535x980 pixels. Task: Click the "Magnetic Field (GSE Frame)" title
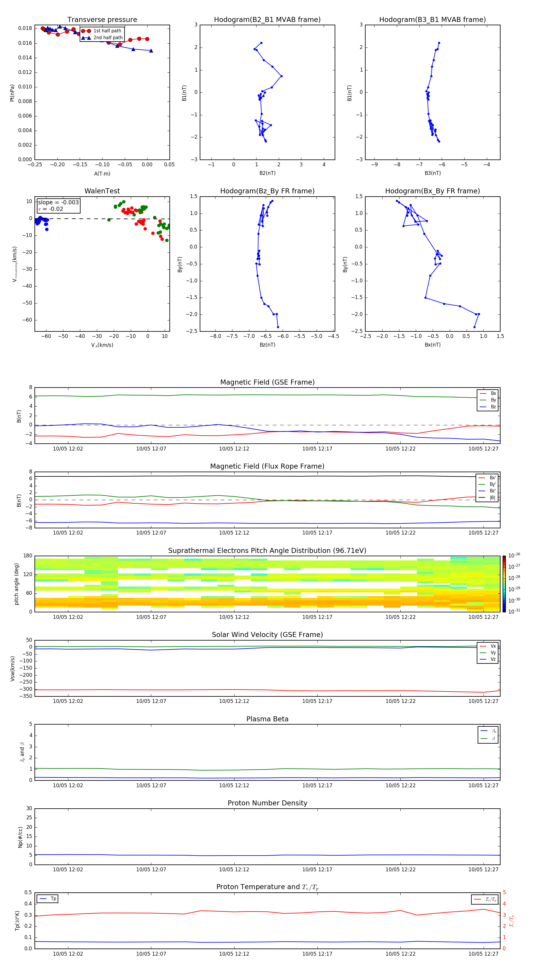click(x=267, y=382)
